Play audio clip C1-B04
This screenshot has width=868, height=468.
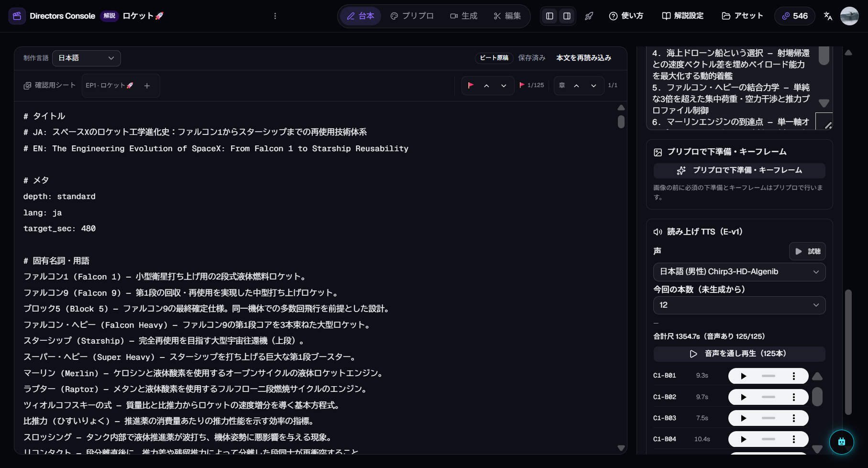(743, 439)
